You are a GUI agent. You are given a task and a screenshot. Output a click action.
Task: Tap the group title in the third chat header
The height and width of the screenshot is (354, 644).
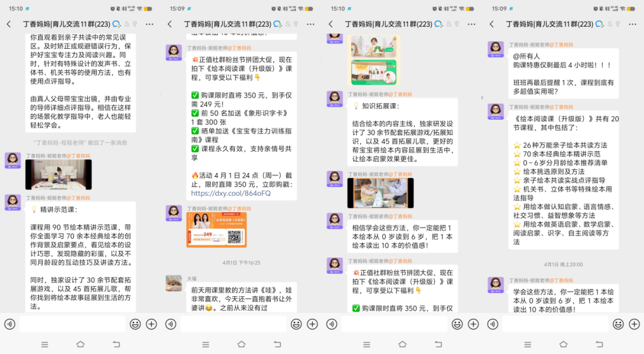coord(388,24)
